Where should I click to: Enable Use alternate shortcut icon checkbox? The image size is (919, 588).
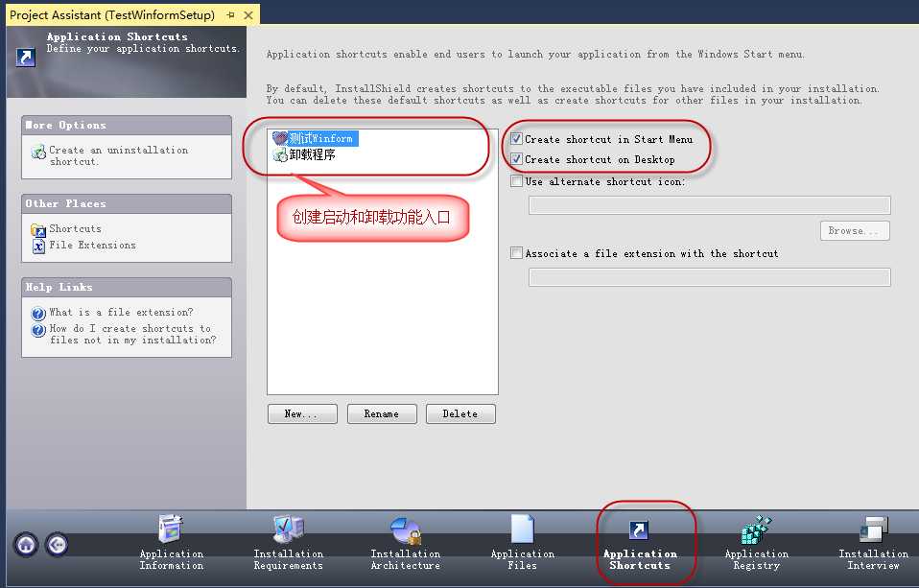click(516, 181)
